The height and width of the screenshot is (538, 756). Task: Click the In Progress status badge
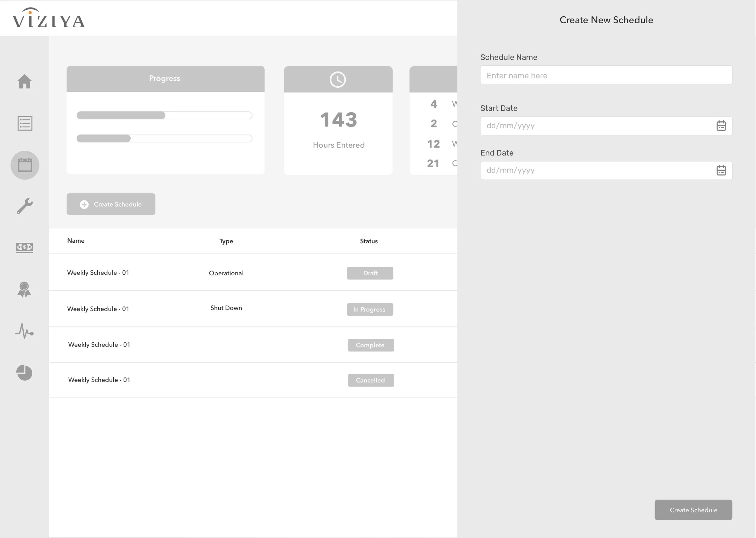[370, 310]
